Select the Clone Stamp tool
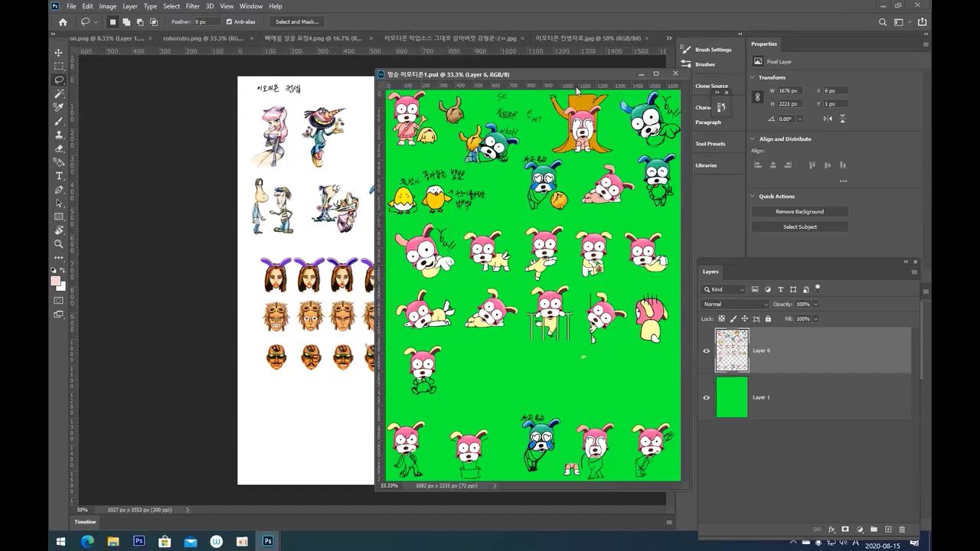Image resolution: width=980 pixels, height=551 pixels. (59, 135)
